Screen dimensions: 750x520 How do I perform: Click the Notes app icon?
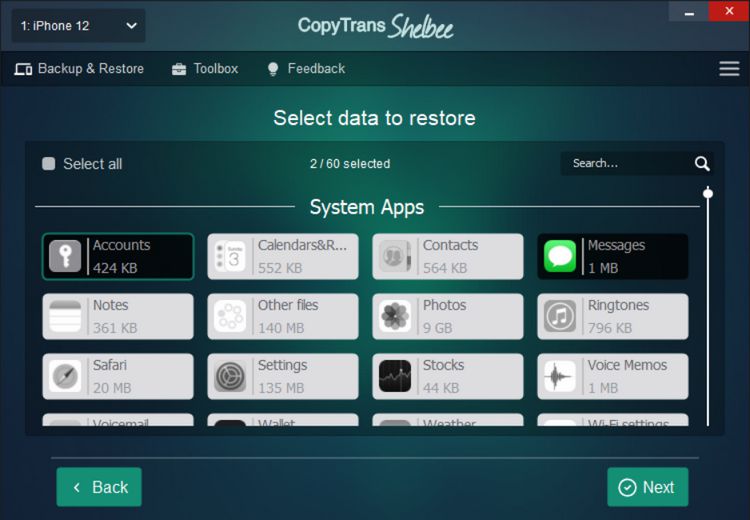[65, 316]
